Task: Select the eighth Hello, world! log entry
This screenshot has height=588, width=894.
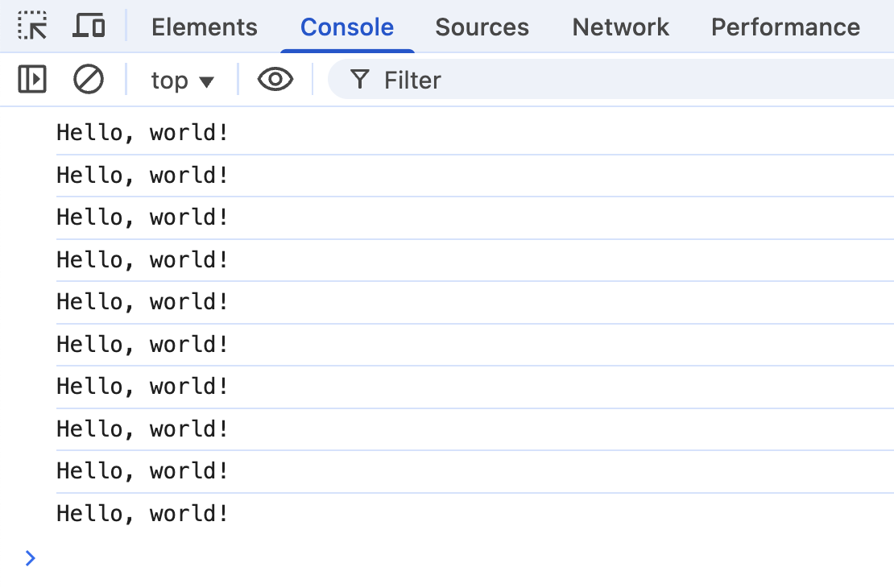Action: click(x=143, y=429)
